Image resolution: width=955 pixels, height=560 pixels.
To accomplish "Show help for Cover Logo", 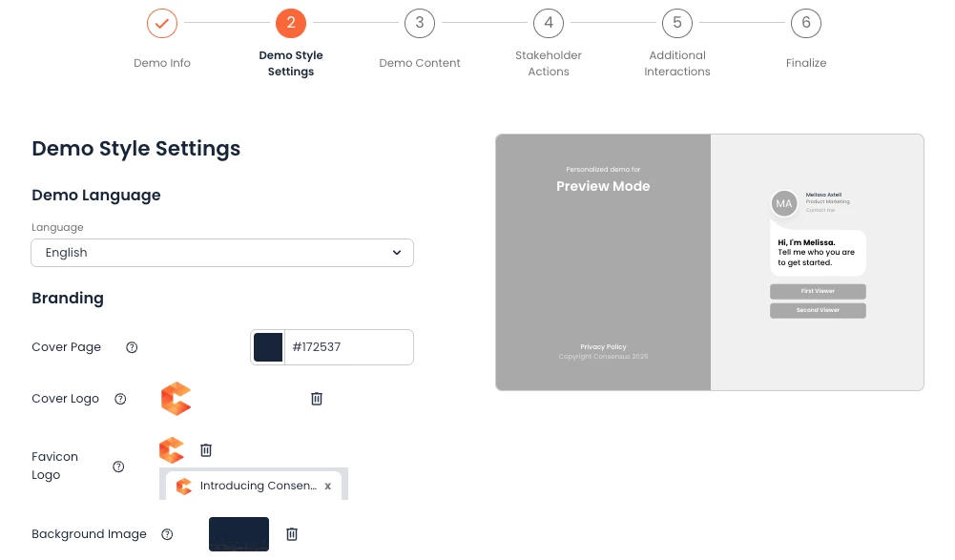I will coord(120,399).
